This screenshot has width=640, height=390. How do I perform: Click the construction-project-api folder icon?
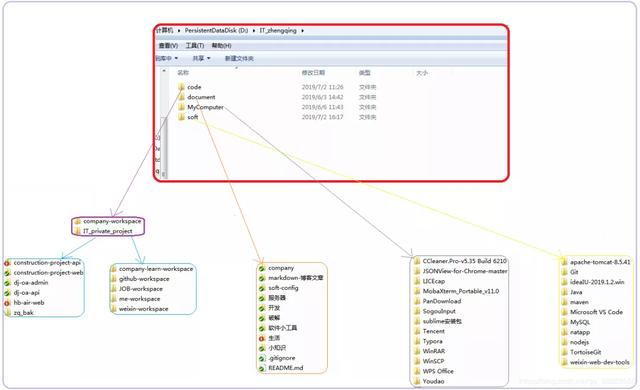point(7,263)
